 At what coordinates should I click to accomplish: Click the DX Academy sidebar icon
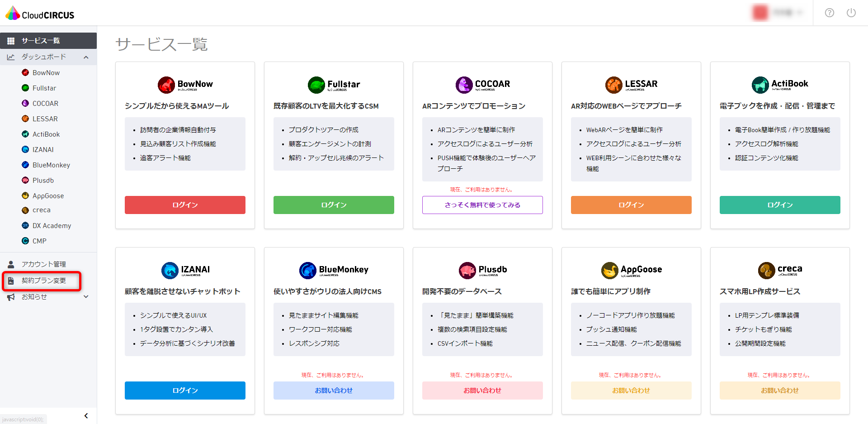(25, 225)
